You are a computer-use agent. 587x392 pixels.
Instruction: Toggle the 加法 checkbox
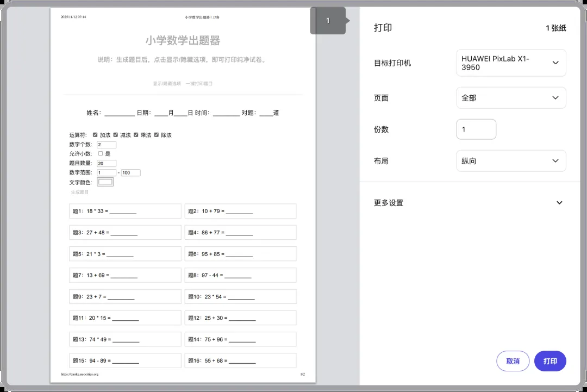[96, 135]
